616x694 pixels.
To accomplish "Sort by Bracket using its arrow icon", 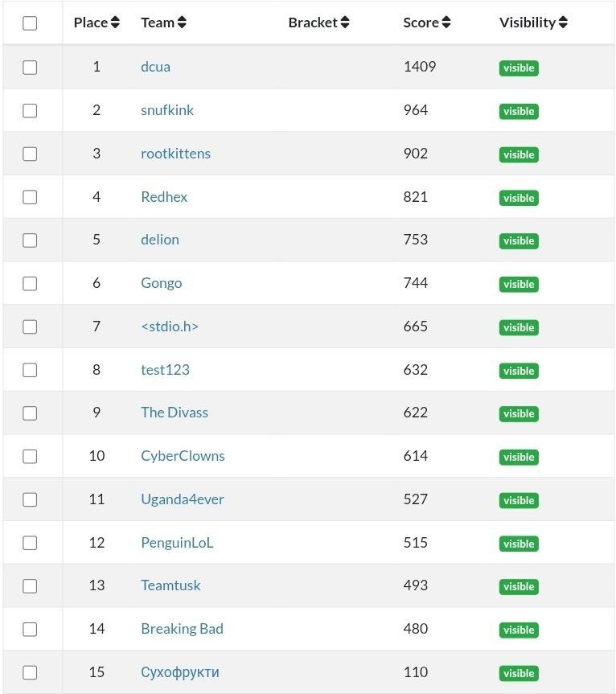I will 344,23.
